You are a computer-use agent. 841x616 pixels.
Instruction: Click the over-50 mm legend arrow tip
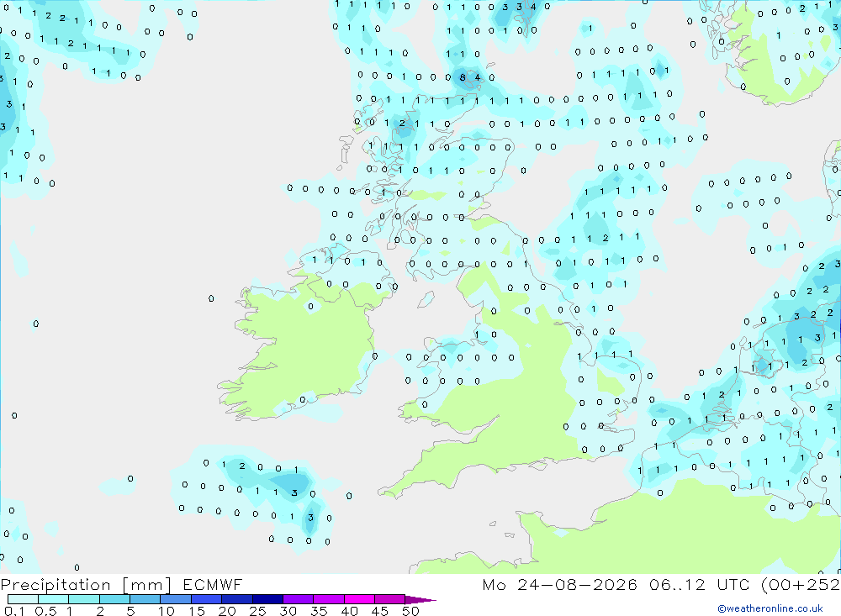(x=421, y=600)
